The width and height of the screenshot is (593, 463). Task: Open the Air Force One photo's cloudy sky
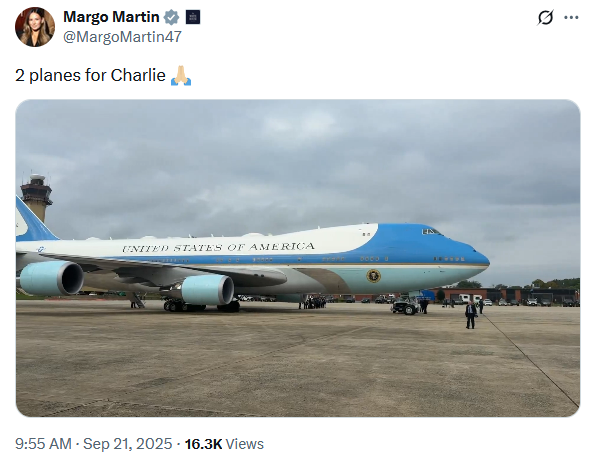[298, 159]
